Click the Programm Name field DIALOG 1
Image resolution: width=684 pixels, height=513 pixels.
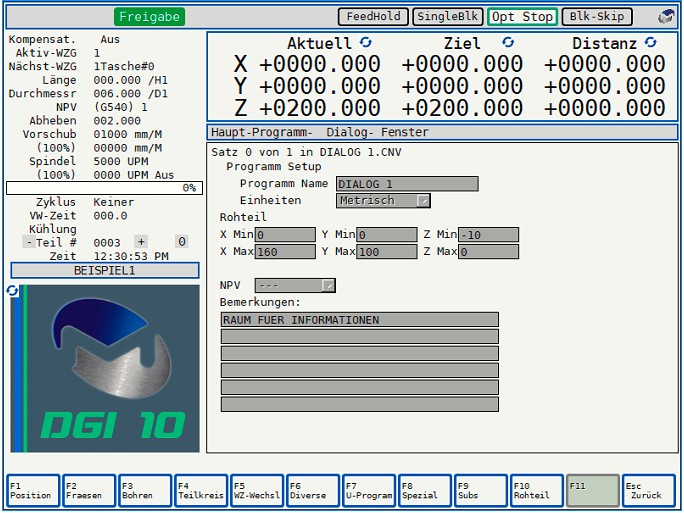tap(407, 184)
